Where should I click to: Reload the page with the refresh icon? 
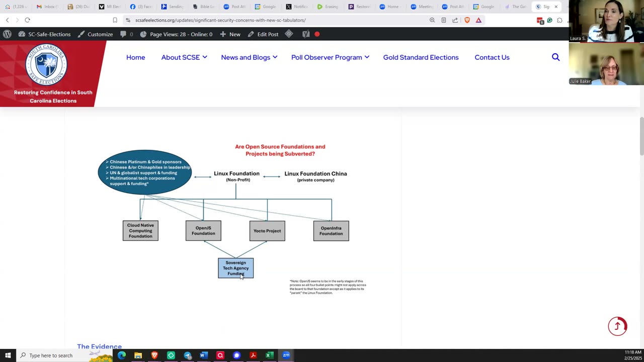27,20
